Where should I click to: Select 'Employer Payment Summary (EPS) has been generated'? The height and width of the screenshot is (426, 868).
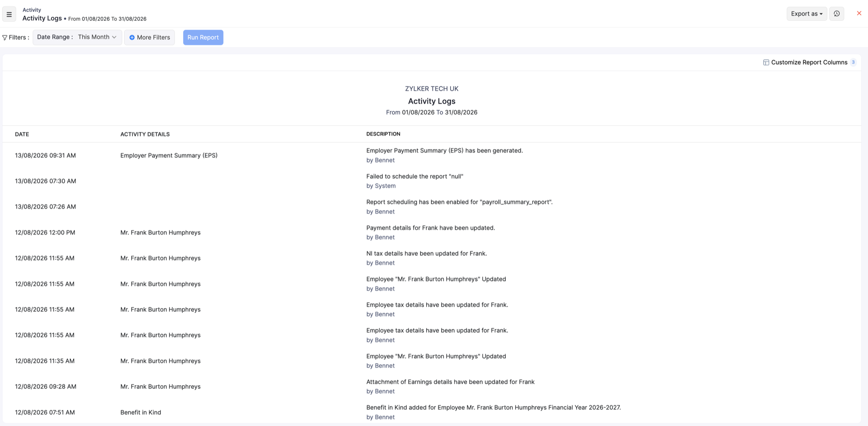444,151
